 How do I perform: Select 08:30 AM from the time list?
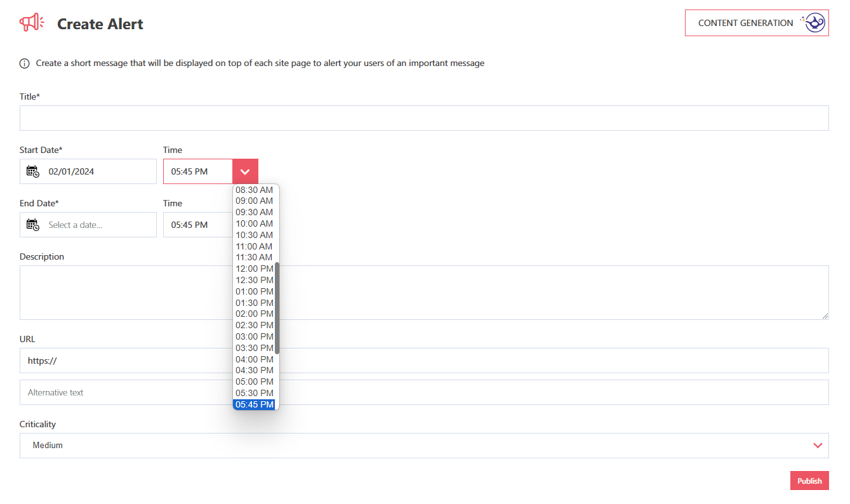pyautogui.click(x=254, y=190)
